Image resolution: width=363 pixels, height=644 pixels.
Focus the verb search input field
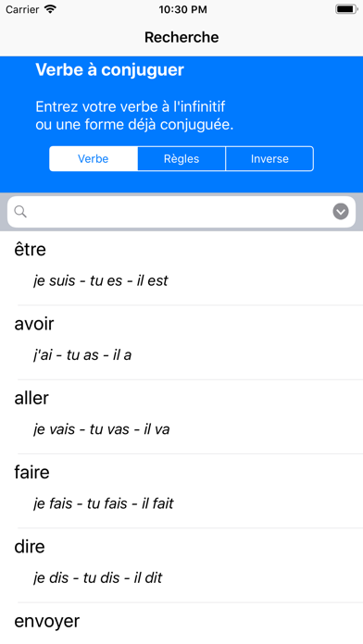click(x=181, y=212)
